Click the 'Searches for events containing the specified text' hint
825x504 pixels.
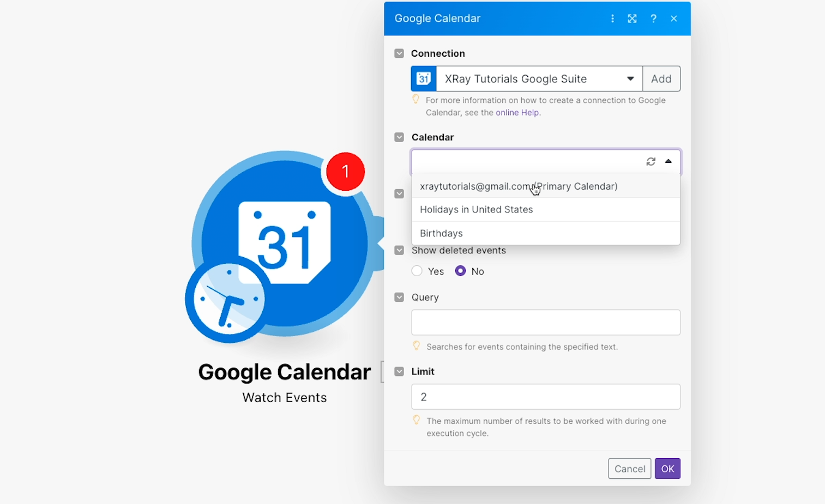522,347
